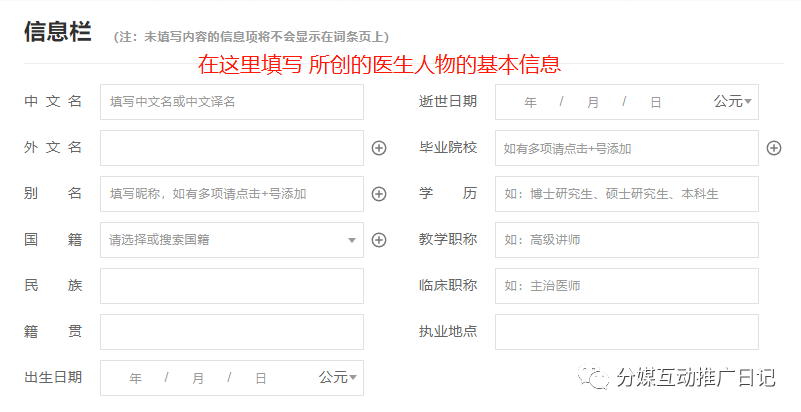Add another 毕业院校 entry with plus icon
This screenshot has height=412, width=801.
coord(774,148)
